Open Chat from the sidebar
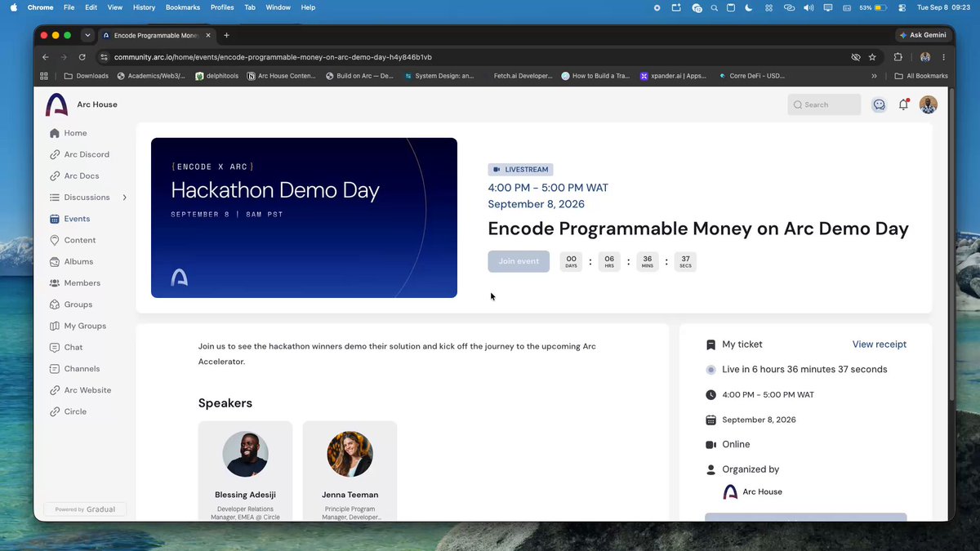 [66, 347]
